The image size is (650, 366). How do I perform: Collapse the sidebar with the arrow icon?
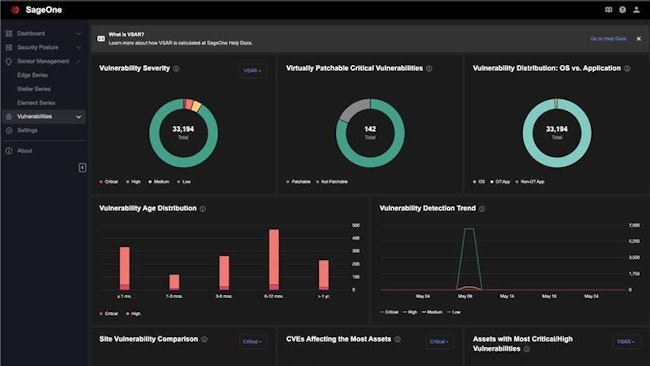click(x=82, y=167)
